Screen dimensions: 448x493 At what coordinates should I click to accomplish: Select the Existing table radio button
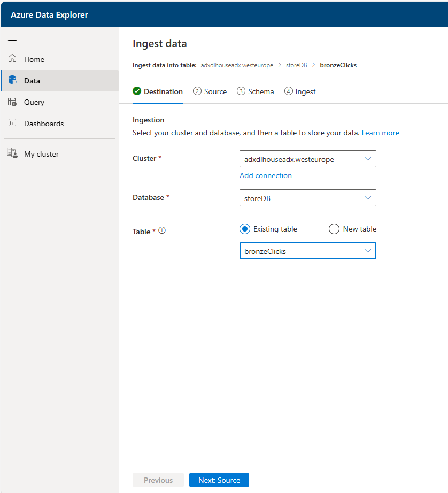(245, 229)
